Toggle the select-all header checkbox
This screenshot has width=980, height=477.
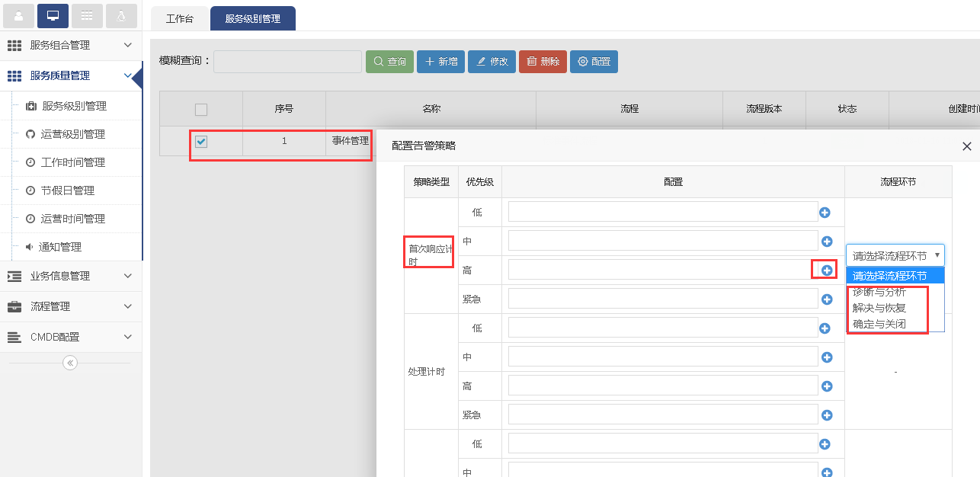pos(201,109)
